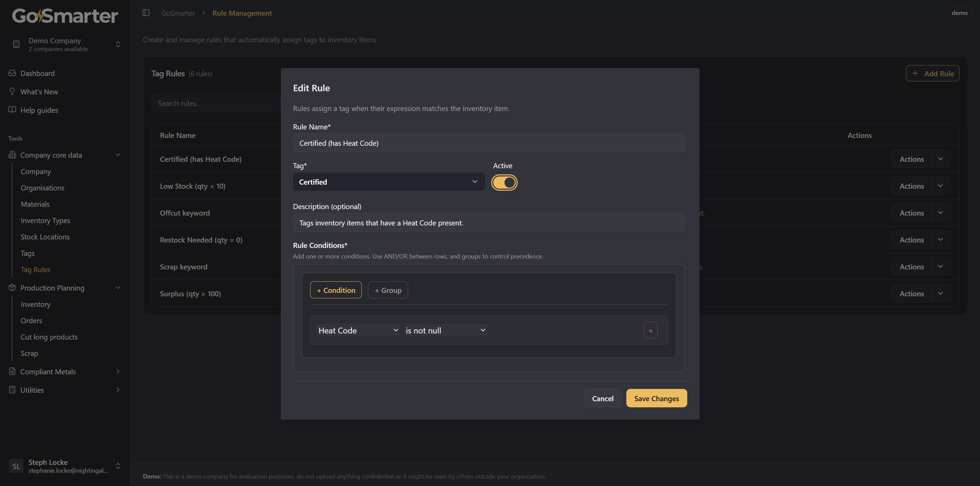Click the Utilities calculator icon
Image resolution: width=980 pixels, height=486 pixels.
12,390
